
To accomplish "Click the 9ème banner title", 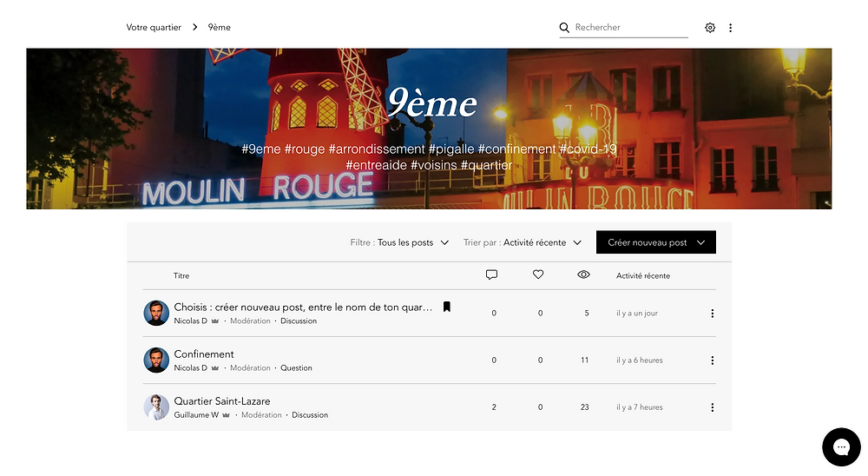I will (431, 103).
